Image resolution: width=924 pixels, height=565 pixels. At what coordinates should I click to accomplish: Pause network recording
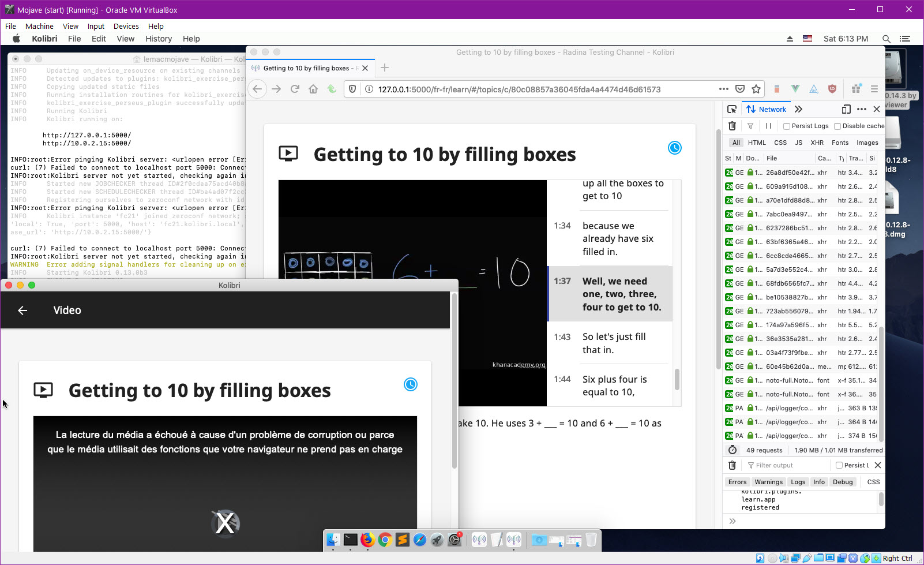pos(768,126)
